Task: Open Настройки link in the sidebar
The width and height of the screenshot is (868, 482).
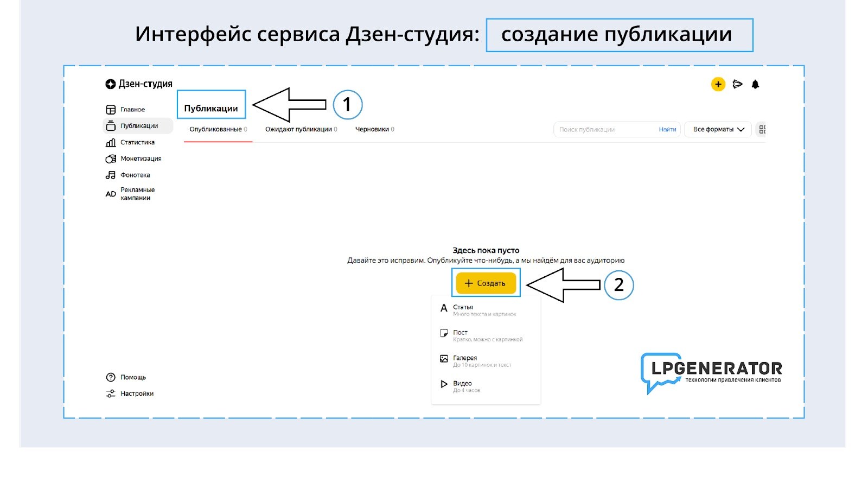Action: (137, 394)
